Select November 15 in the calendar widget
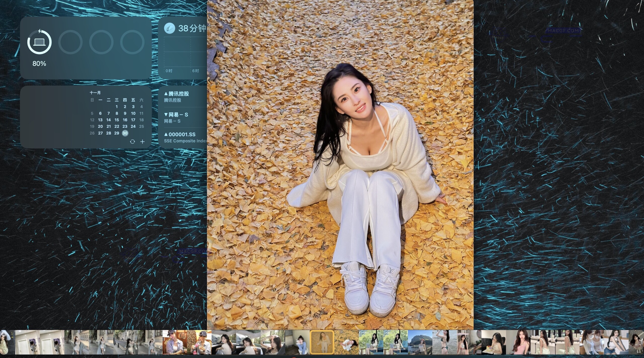 pos(117,120)
